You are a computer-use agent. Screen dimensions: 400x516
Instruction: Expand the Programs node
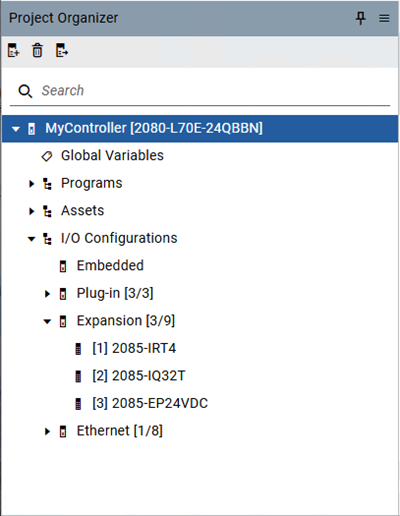[32, 184]
